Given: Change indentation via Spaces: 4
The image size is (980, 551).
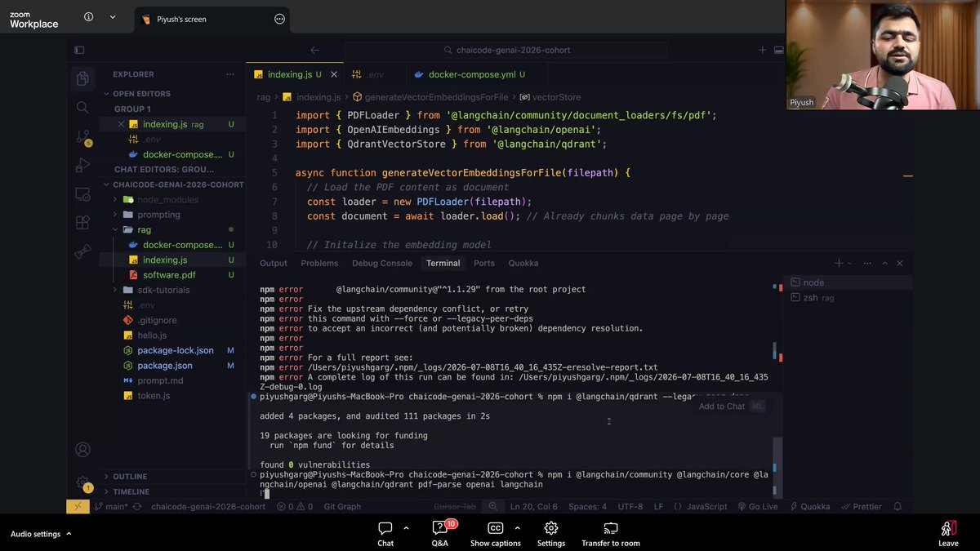Looking at the screenshot, I should [588, 506].
